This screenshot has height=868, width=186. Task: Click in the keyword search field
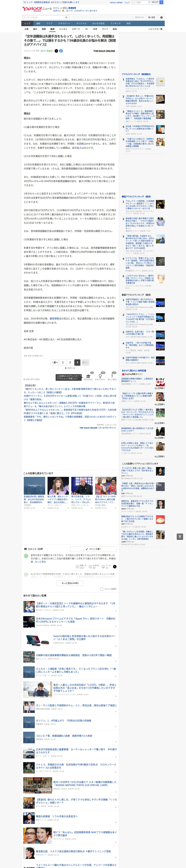[x=44, y=17]
